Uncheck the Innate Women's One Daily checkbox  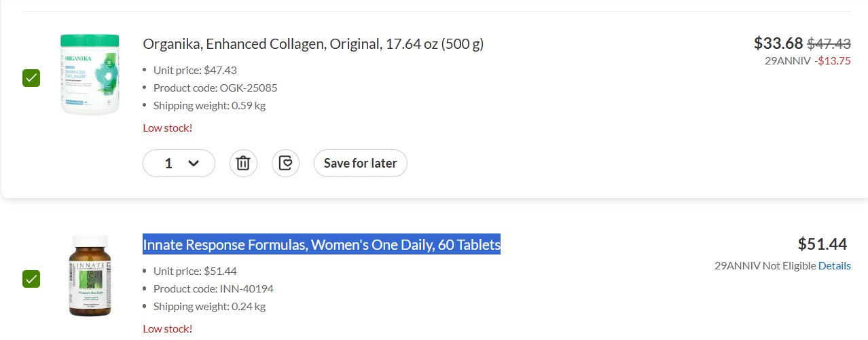(x=31, y=279)
